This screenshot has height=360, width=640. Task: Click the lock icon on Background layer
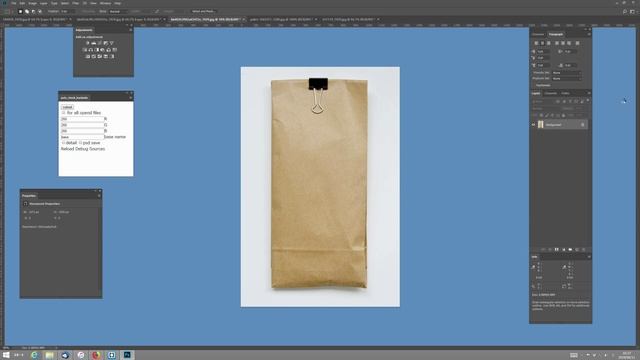click(582, 124)
